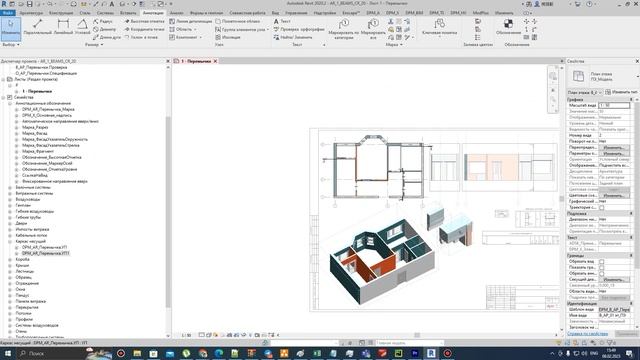Select Detail Line (Линия детализации) tool

191,21
